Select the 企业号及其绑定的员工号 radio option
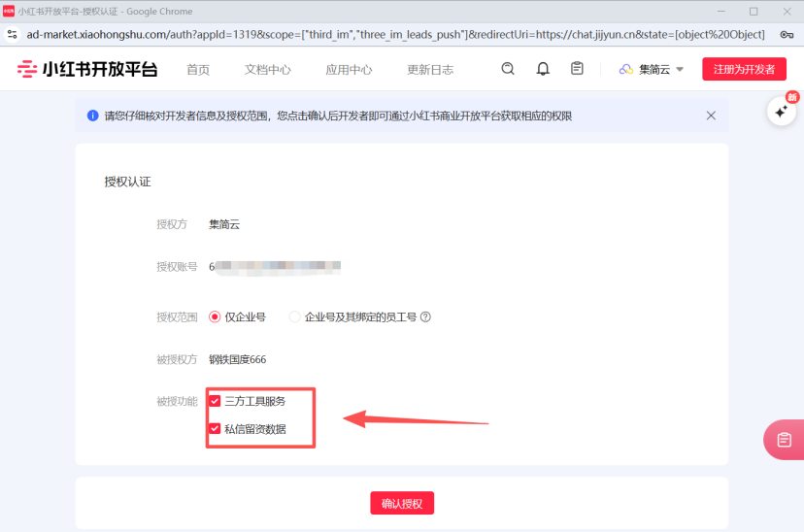Image resolution: width=804 pixels, height=532 pixels. pyautogui.click(x=295, y=317)
